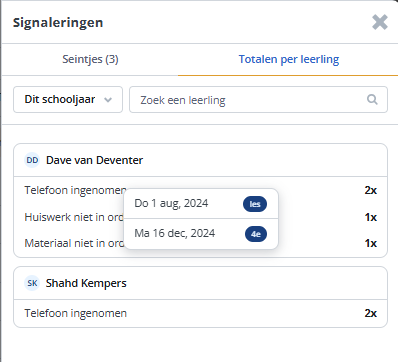Close the Signaleringen panel
This screenshot has height=362, width=398.
(380, 22)
